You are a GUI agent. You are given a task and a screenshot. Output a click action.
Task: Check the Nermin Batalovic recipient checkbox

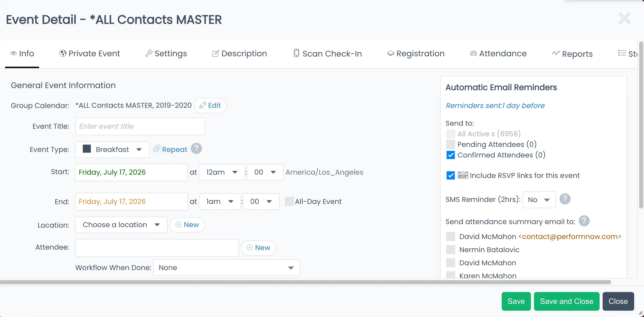pyautogui.click(x=451, y=250)
